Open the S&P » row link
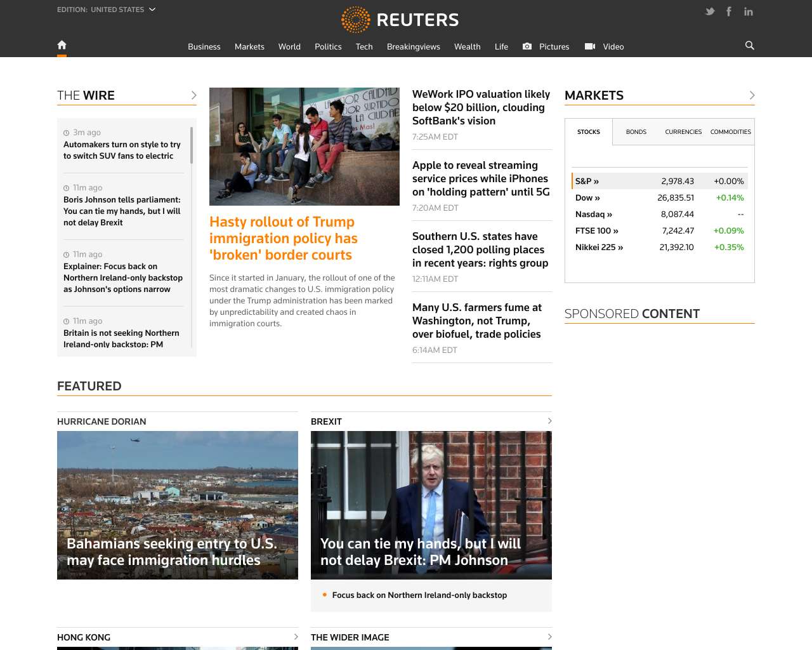Screen dimensions: 812x650 [x=587, y=181]
